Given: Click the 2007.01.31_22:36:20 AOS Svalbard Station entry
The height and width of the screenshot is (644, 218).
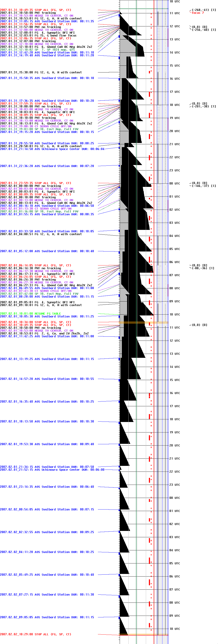Looking at the screenshot, I should click(47, 166).
